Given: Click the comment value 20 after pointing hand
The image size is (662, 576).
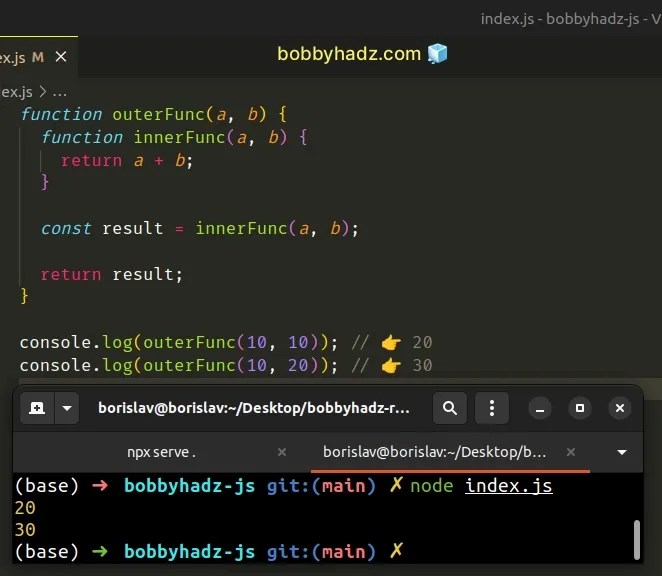Looking at the screenshot, I should pyautogui.click(x=423, y=342).
